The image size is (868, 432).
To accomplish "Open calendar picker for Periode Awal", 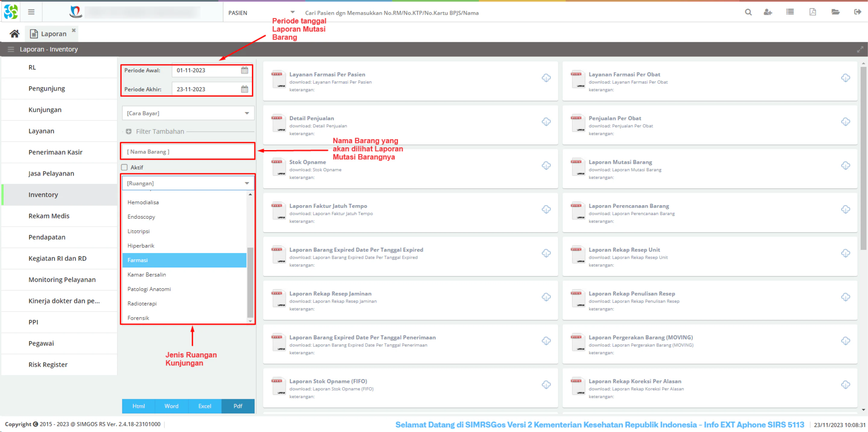I will click(x=245, y=70).
